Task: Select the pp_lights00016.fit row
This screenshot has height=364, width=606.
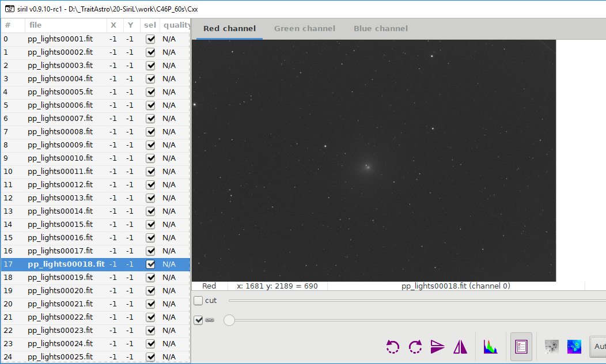Action: 96,238
